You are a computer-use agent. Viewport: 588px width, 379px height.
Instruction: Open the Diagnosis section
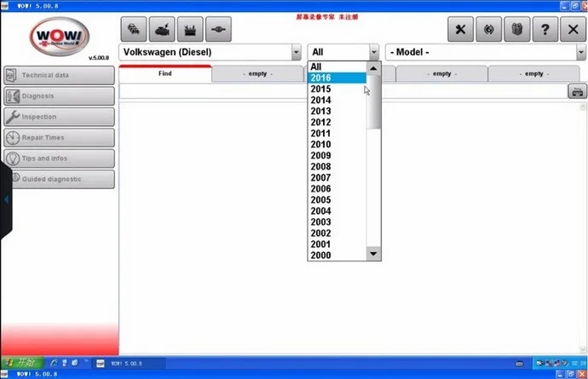click(60, 96)
